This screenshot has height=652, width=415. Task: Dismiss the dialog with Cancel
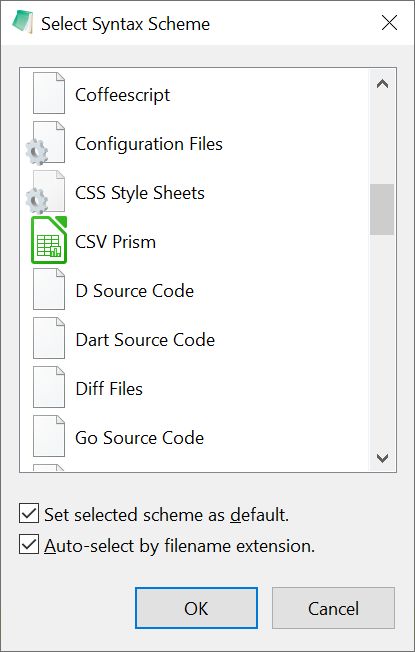click(x=333, y=608)
